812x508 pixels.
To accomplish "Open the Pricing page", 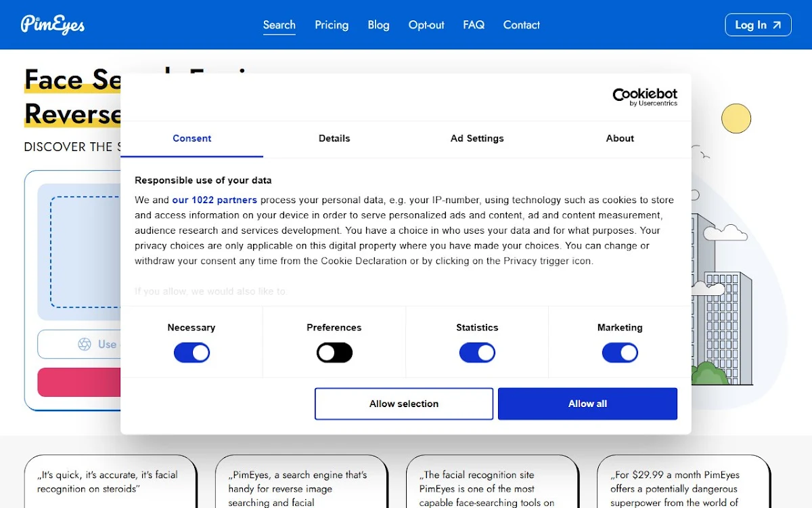I will coord(332,25).
